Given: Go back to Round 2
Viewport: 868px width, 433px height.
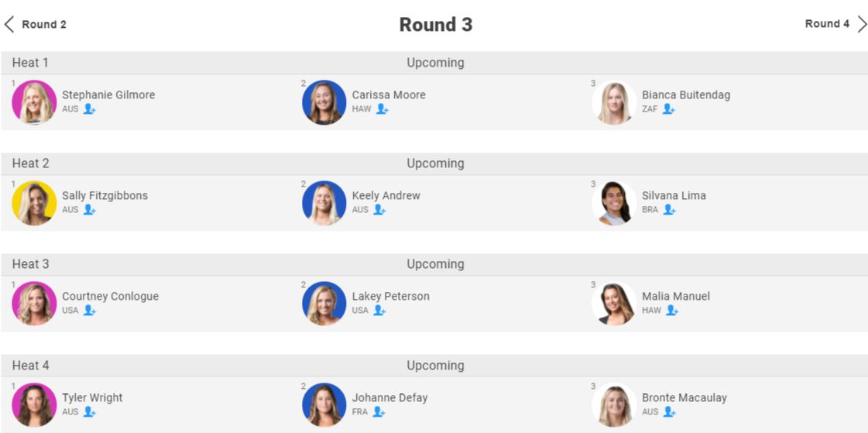Looking at the screenshot, I should 36,24.
